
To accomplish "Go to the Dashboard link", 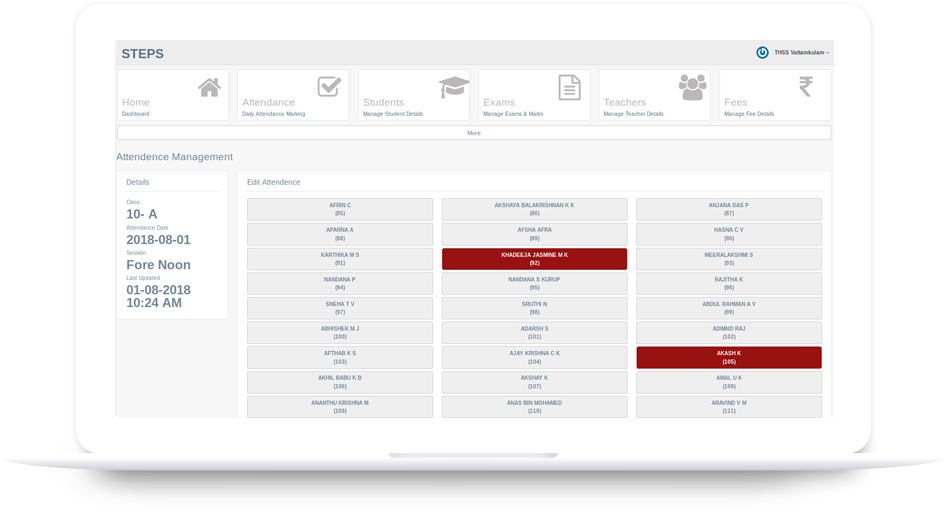I will (135, 114).
